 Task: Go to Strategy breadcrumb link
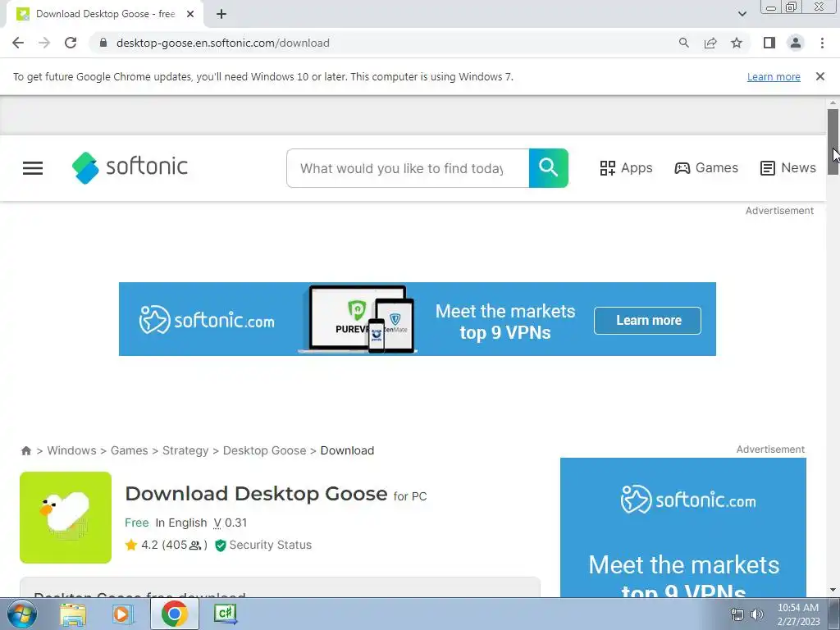[185, 450]
